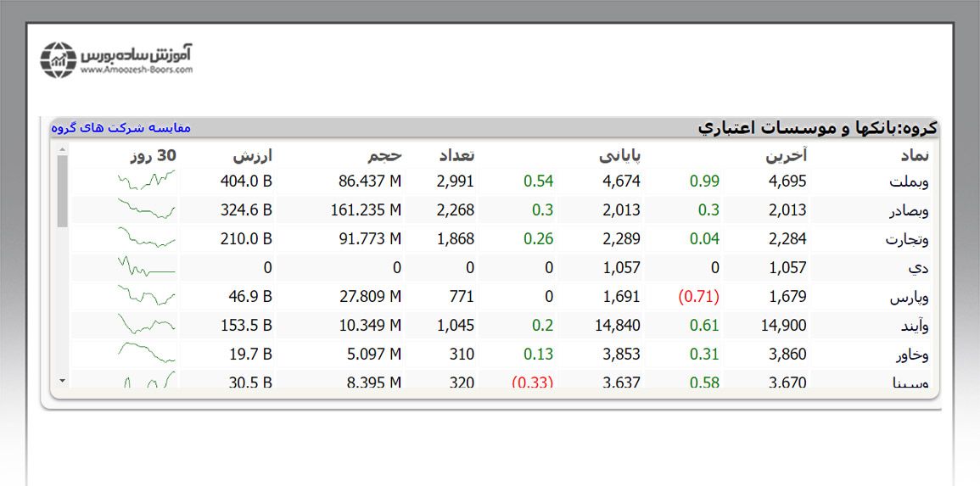980x486 pixels.
Task: Open the مقایسه شرکت های گروه link
Action: pos(120,127)
